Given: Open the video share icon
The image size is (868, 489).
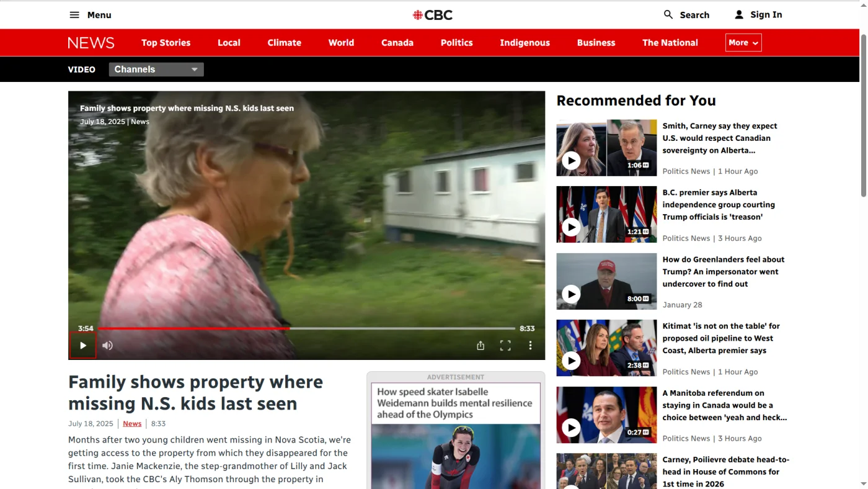Looking at the screenshot, I should [x=480, y=346].
